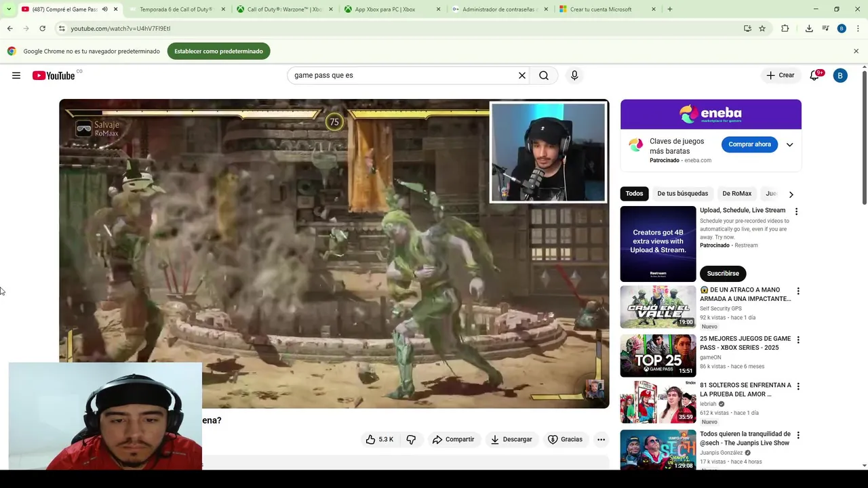Switch to Administrador de contraseñas tab
This screenshot has height=488, width=868.
coord(500,9)
